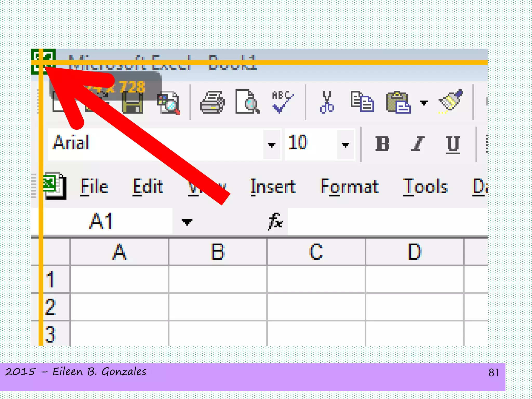Image resolution: width=532 pixels, height=399 pixels.
Task: Click the Copy icon
Action: point(362,102)
